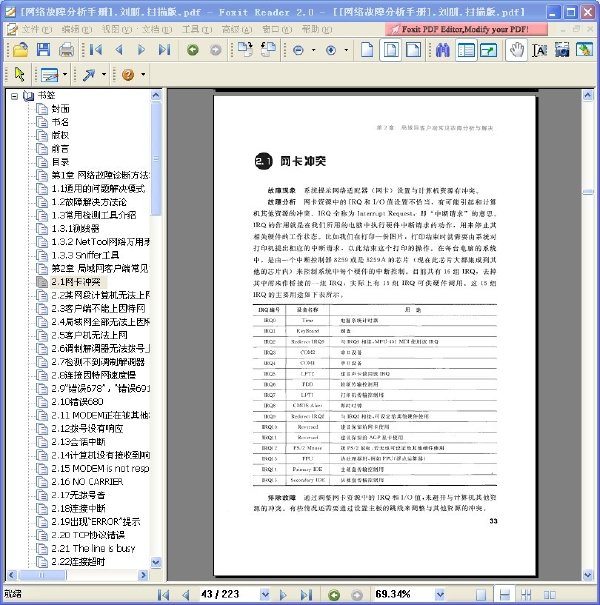Collapse the 书签 root tree node
This screenshot has height=605, width=600.
point(14,96)
